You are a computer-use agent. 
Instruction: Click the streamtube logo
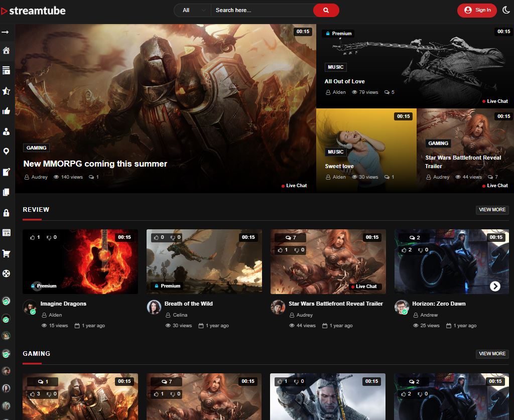pos(33,11)
